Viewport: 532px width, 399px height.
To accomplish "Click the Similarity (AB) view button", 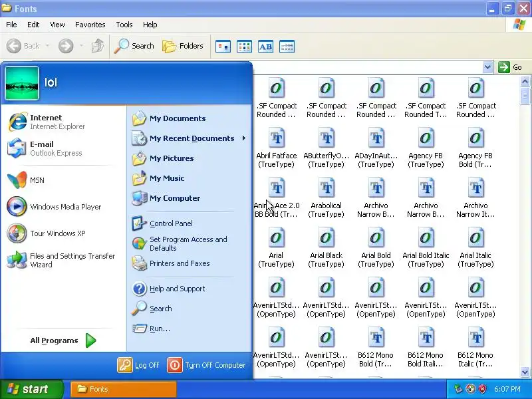I will coord(265,47).
